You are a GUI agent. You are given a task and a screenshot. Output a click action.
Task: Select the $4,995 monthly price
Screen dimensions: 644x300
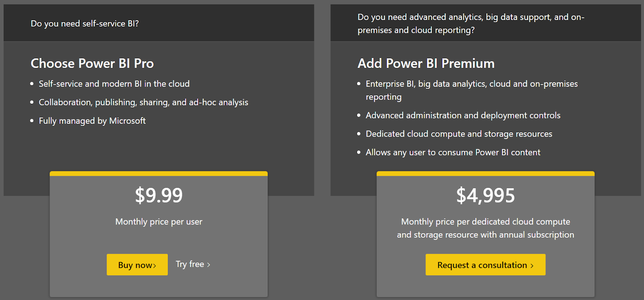tap(485, 195)
